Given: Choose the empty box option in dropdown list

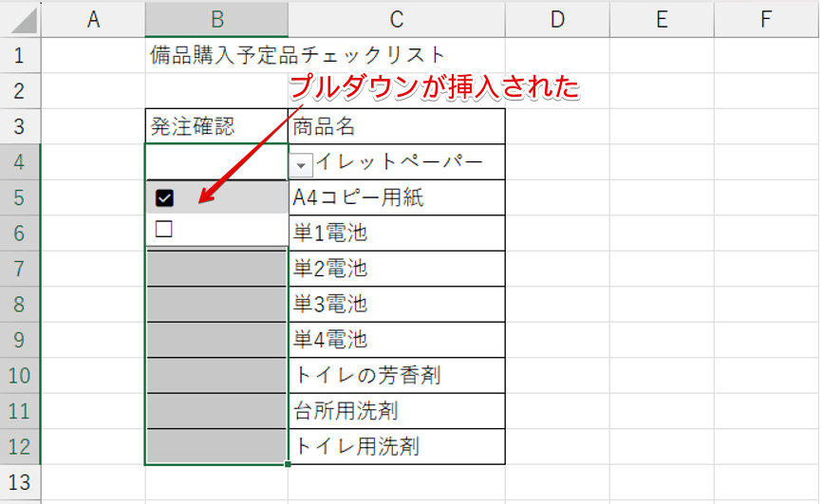Looking at the screenshot, I should 164,229.
